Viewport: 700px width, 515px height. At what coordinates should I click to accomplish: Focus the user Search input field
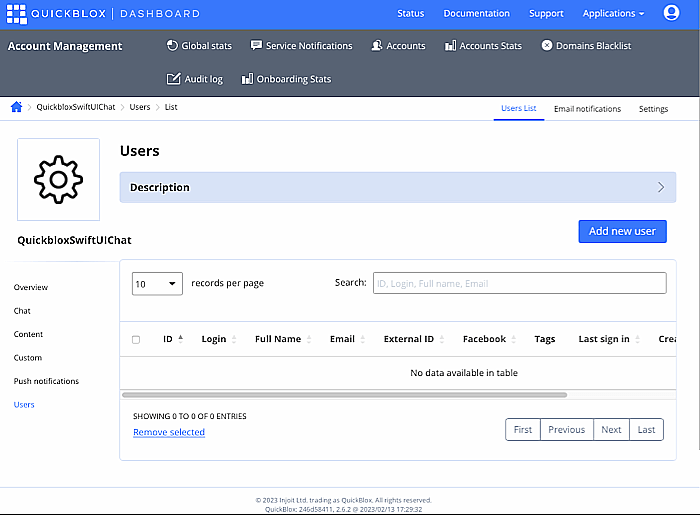tap(520, 283)
